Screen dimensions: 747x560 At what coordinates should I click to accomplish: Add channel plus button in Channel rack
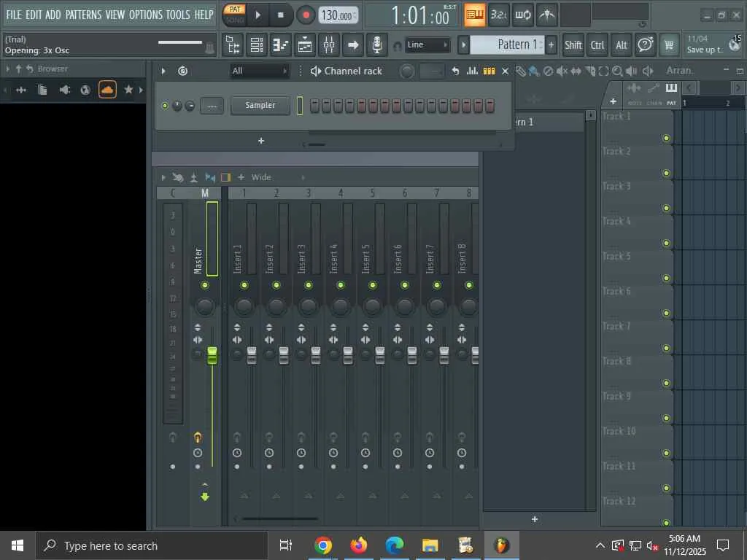click(x=261, y=141)
